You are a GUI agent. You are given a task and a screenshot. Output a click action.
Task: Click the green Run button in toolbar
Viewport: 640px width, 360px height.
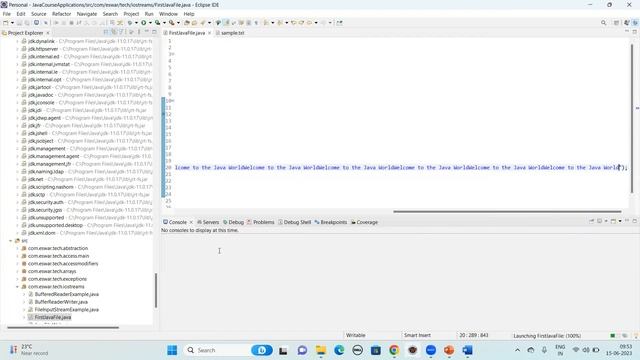click(x=144, y=23)
